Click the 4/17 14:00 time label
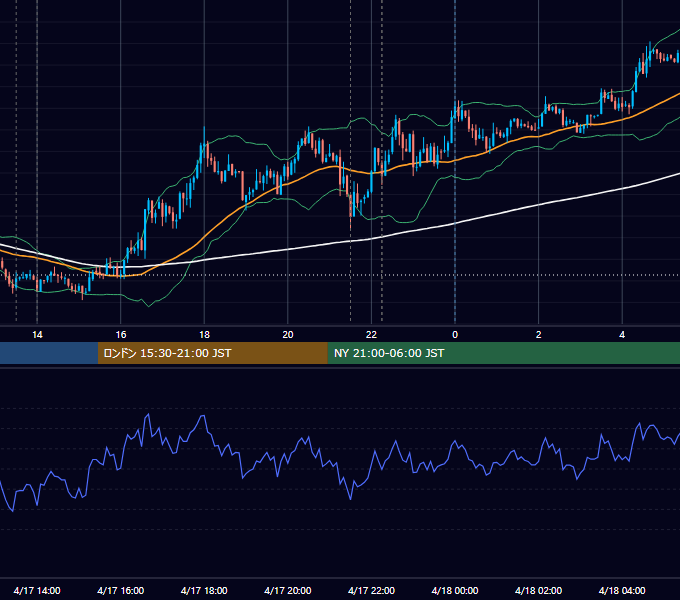The height and width of the screenshot is (600, 680). [37, 590]
